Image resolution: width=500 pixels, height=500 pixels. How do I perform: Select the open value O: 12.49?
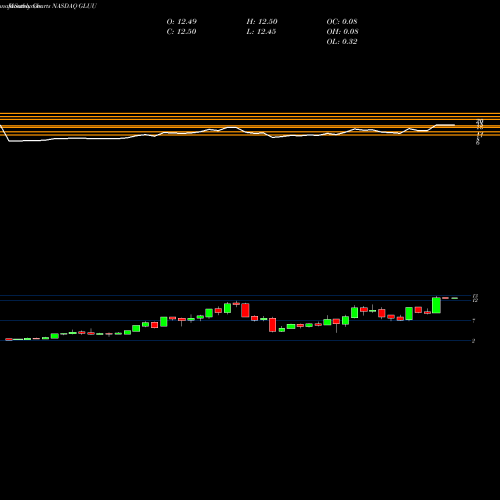coord(182,21)
